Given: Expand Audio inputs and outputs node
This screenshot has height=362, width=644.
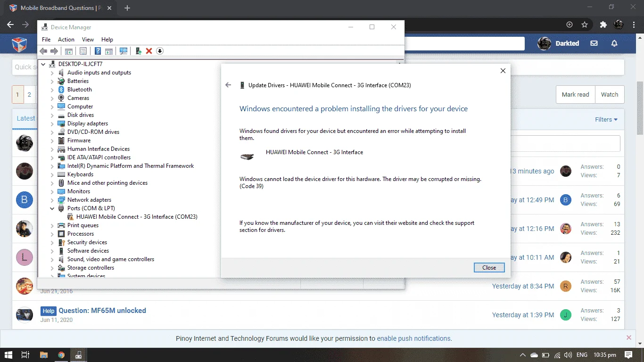Looking at the screenshot, I should (x=52, y=73).
